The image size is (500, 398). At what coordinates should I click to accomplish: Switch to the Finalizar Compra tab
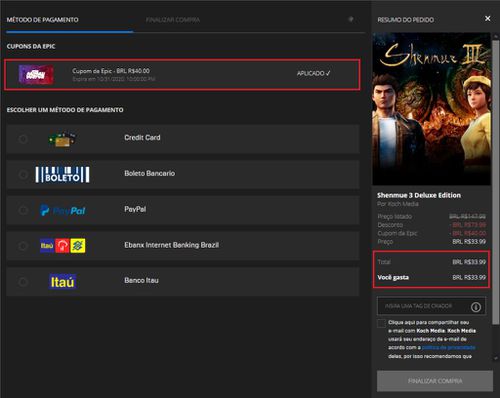[173, 20]
